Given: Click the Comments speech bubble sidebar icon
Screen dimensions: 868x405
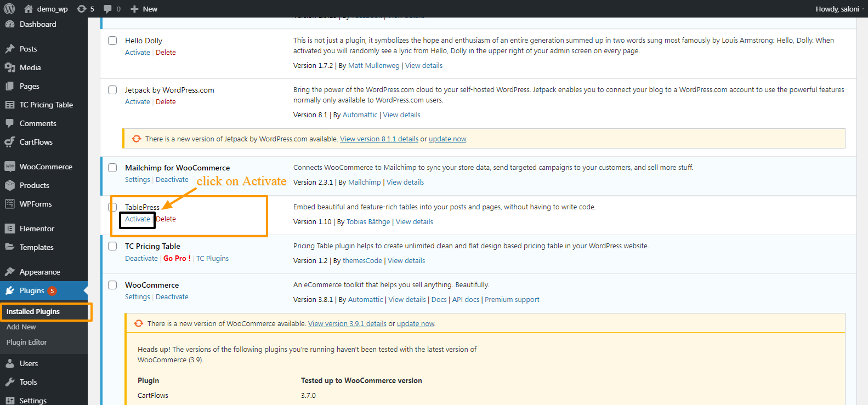Looking at the screenshot, I should [x=9, y=123].
